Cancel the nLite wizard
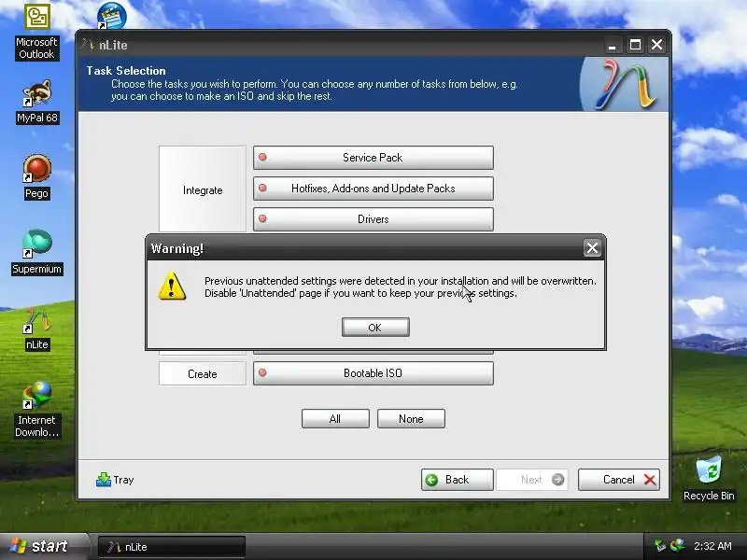The height and width of the screenshot is (560, 747). click(x=619, y=480)
